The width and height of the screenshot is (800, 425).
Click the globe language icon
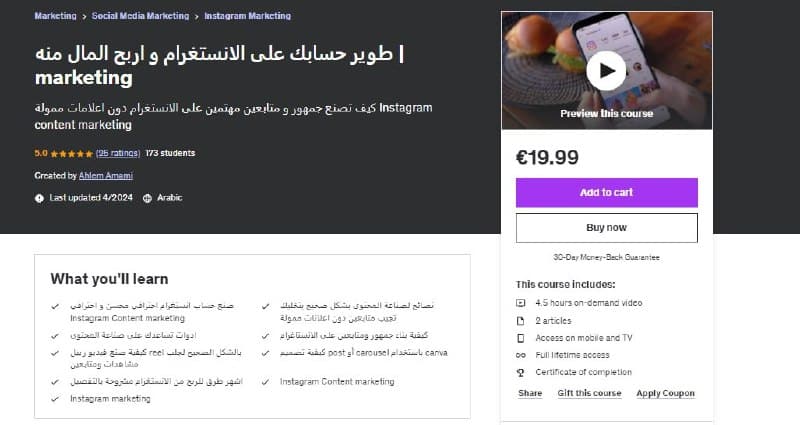click(x=147, y=198)
